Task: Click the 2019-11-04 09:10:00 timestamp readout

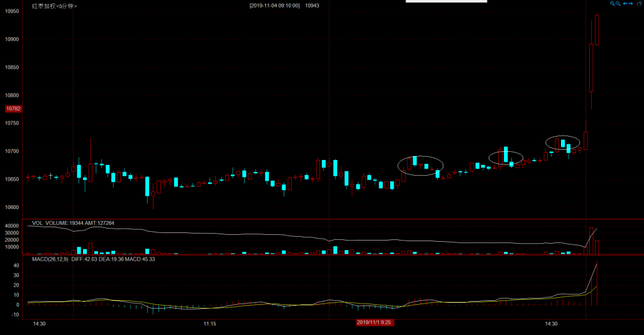Action: 274,5
